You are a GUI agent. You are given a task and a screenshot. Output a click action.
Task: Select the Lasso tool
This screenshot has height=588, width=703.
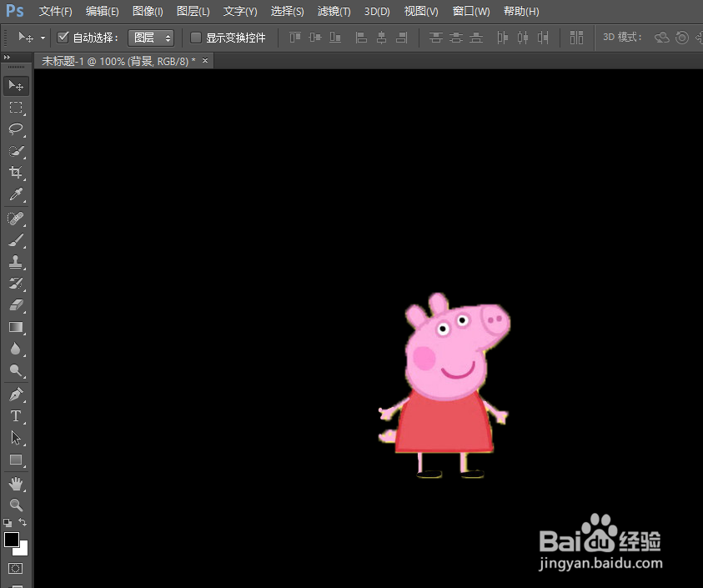(x=16, y=129)
